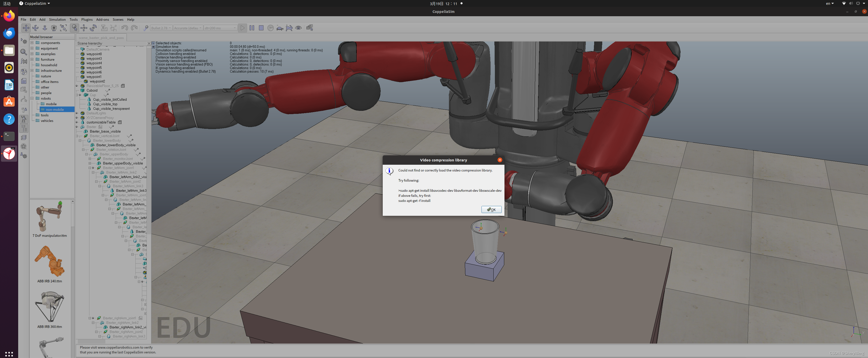This screenshot has width=868, height=358.
Task: Toggle the layer visibility eye icon
Action: 299,28
